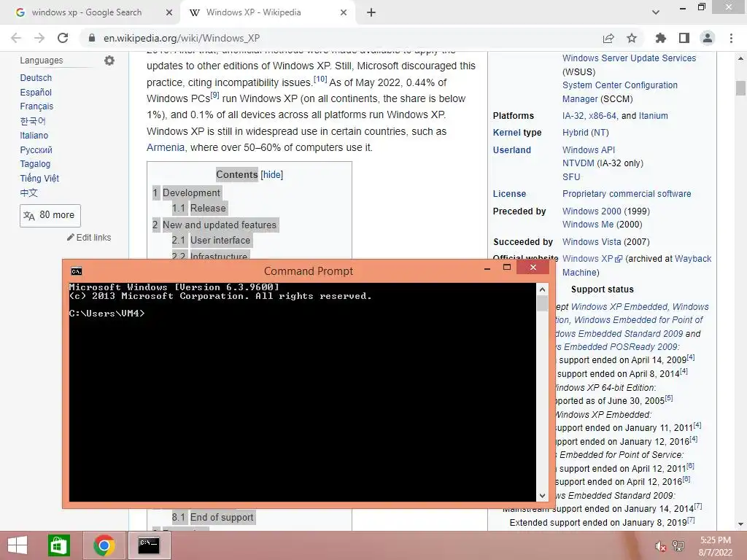
Task: Open the SFU link
Action: point(571,177)
